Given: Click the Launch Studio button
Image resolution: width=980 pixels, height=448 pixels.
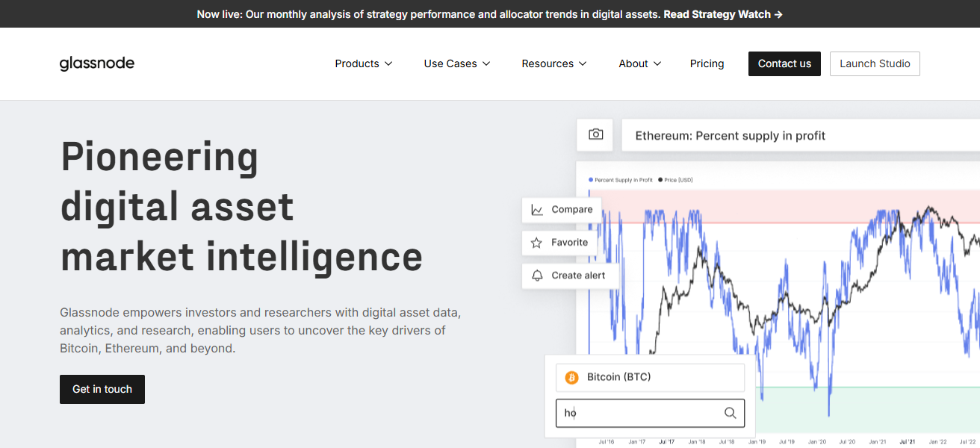Looking at the screenshot, I should (875, 63).
